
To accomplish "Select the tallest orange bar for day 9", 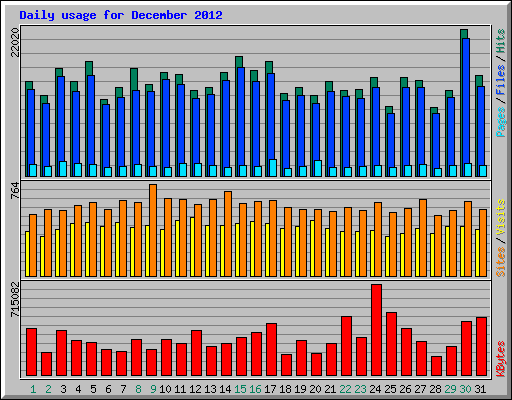I will [153, 230].
